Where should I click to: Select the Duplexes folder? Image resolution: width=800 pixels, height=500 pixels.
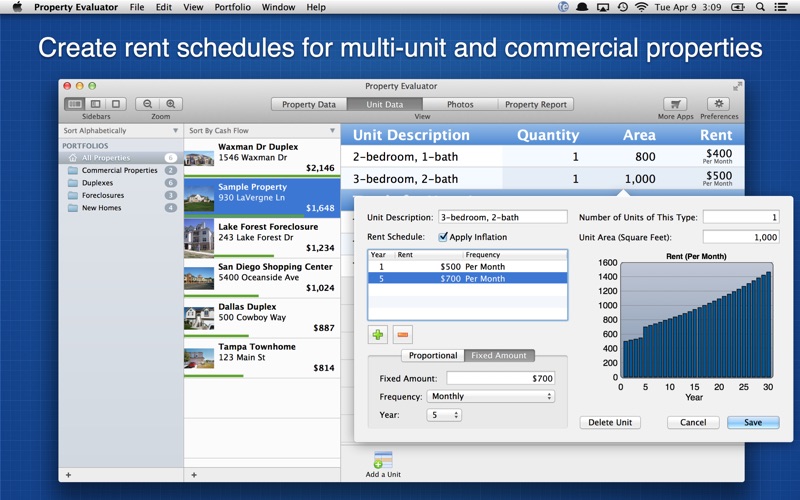coord(121,183)
